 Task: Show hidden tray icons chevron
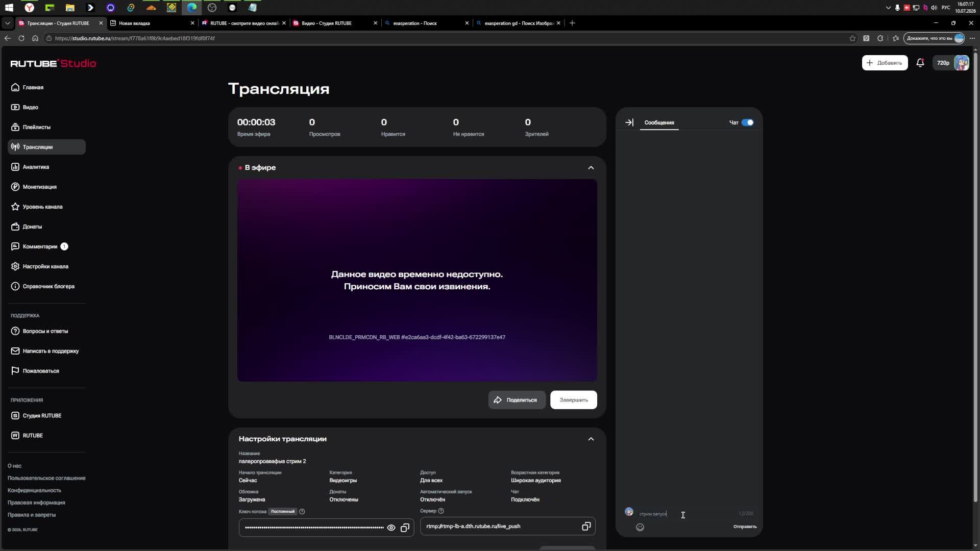(888, 8)
